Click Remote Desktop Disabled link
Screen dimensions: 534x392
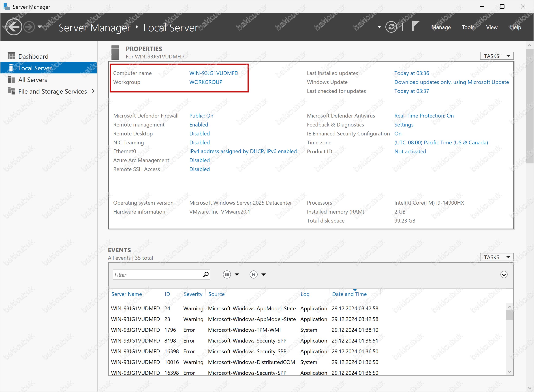[199, 134]
